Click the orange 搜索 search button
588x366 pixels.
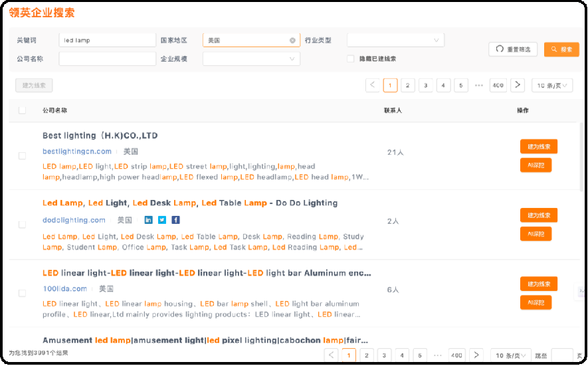pos(561,50)
